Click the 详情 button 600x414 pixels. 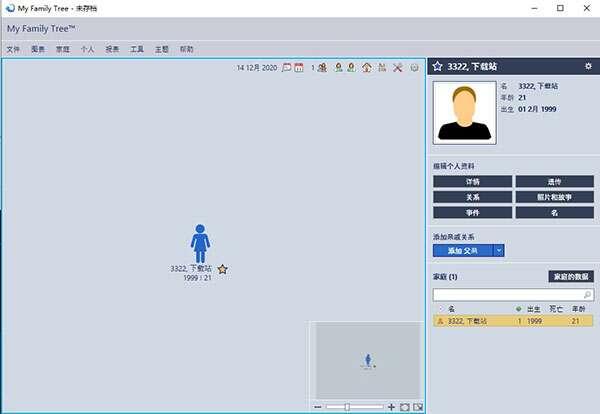[472, 182]
